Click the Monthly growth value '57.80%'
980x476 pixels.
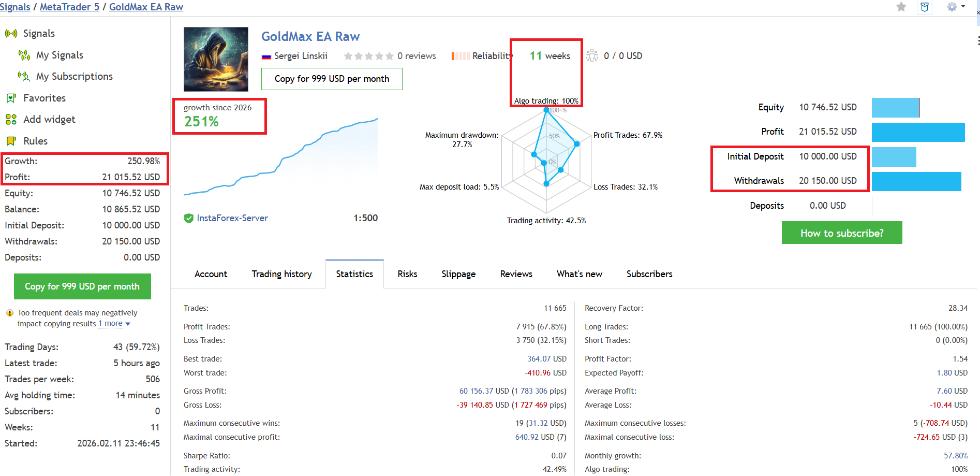pos(956,456)
